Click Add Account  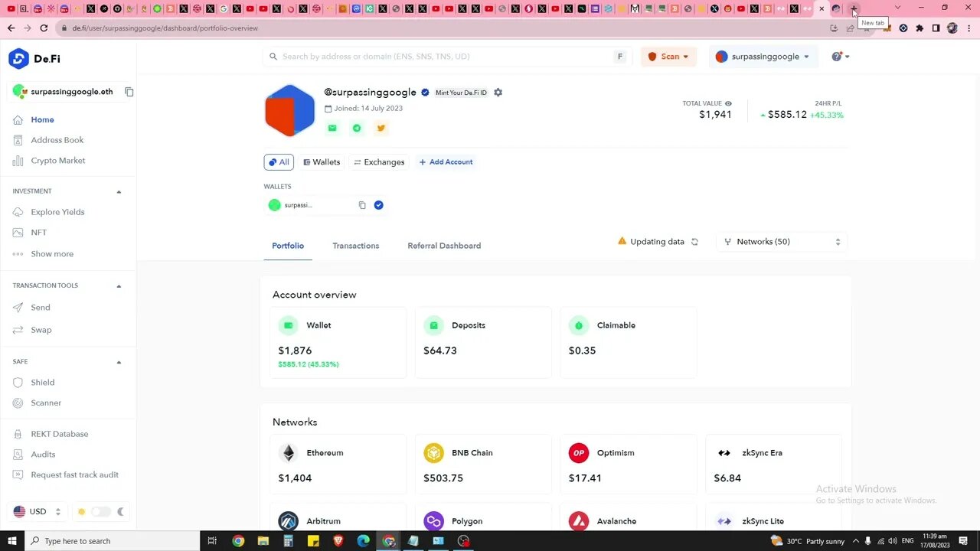[x=446, y=162]
